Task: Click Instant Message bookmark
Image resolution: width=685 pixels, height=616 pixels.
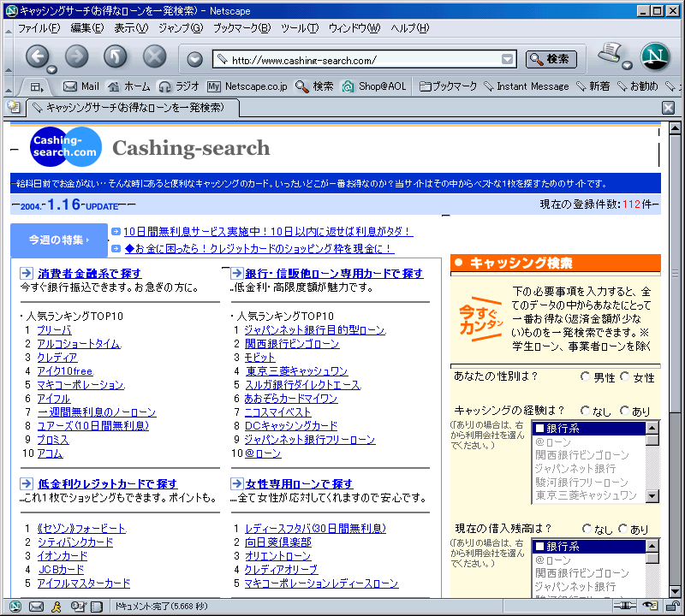Action: pyautogui.click(x=527, y=86)
